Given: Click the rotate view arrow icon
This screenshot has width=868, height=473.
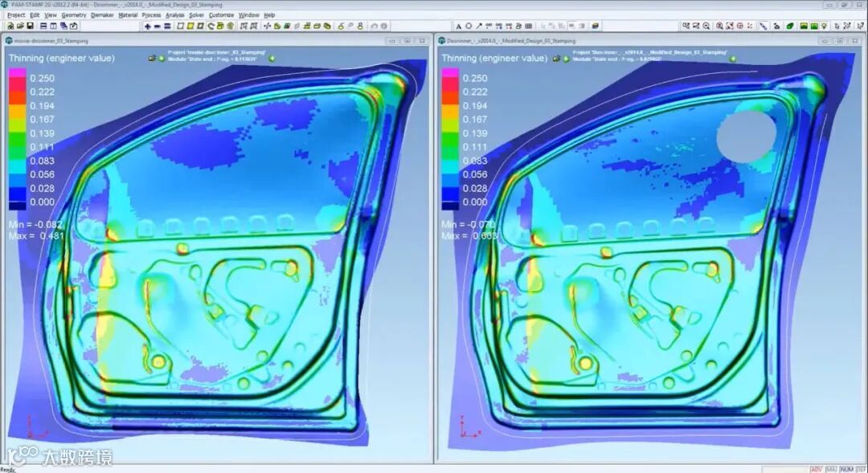Looking at the screenshot, I should [x=211, y=26].
